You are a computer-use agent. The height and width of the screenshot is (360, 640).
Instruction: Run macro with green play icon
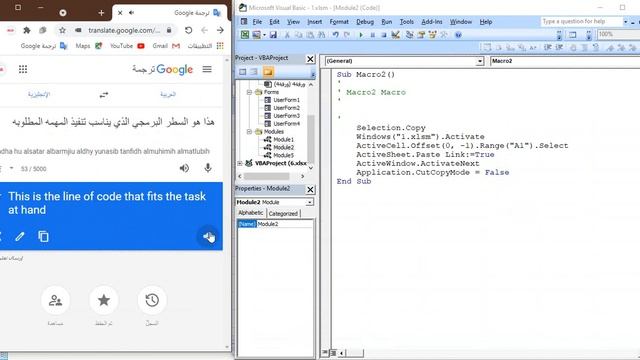[361, 35]
